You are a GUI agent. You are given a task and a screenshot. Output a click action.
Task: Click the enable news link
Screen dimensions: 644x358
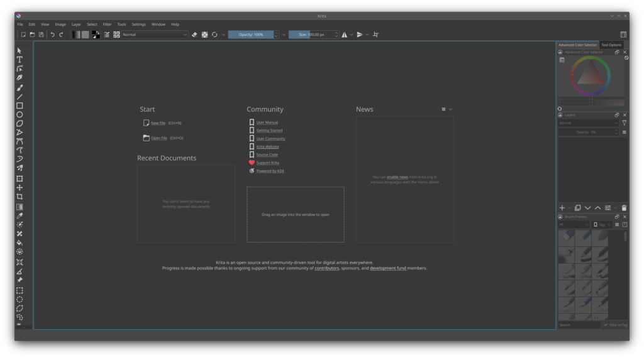tap(397, 177)
